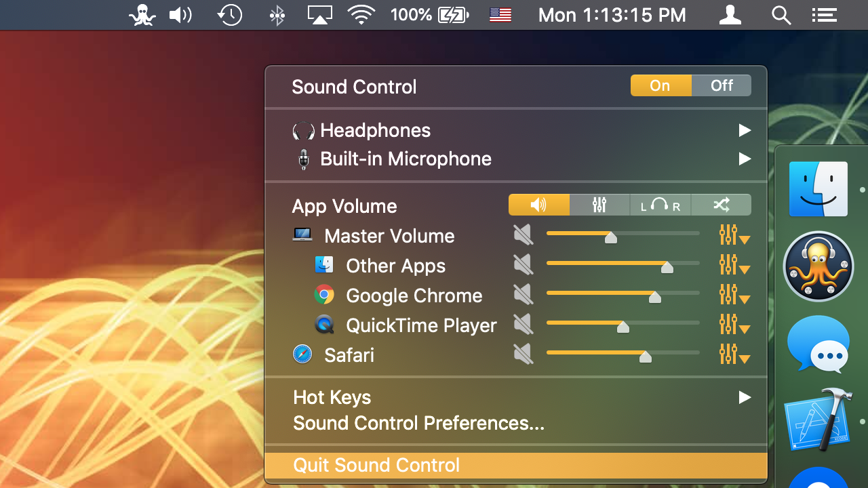Expand the Built-in Microphone submenu
This screenshot has width=868, height=488.
[x=745, y=159]
